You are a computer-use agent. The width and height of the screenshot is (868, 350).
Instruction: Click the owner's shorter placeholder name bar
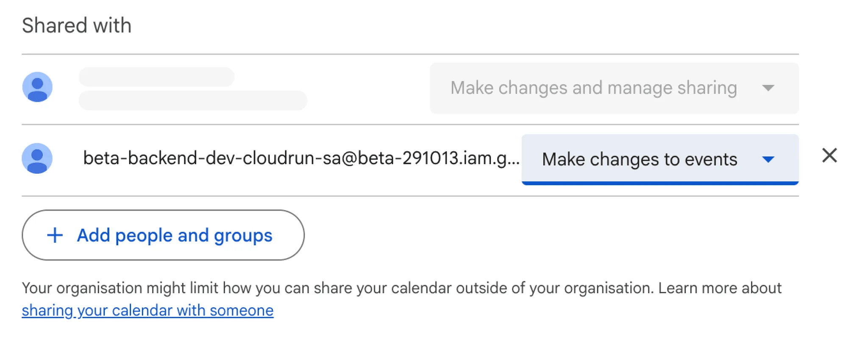click(156, 77)
